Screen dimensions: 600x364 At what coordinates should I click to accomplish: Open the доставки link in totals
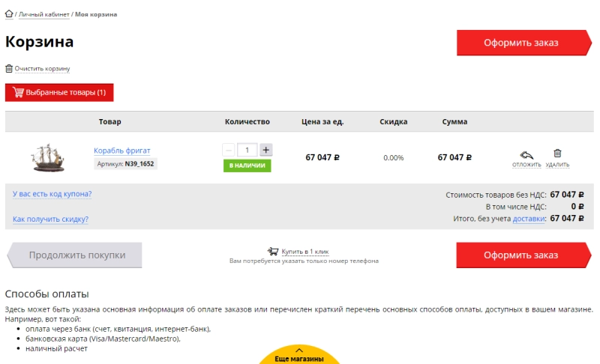(x=529, y=219)
